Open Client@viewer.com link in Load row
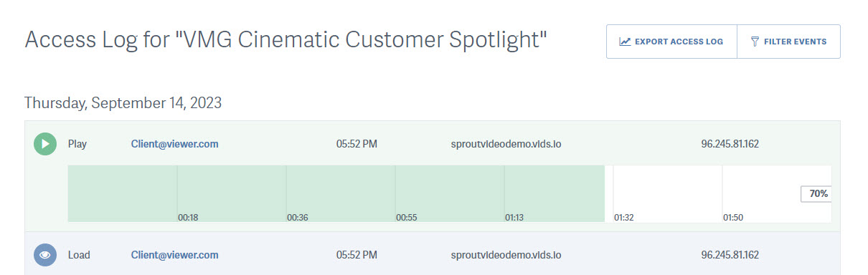The height and width of the screenshot is (275, 868). point(174,255)
